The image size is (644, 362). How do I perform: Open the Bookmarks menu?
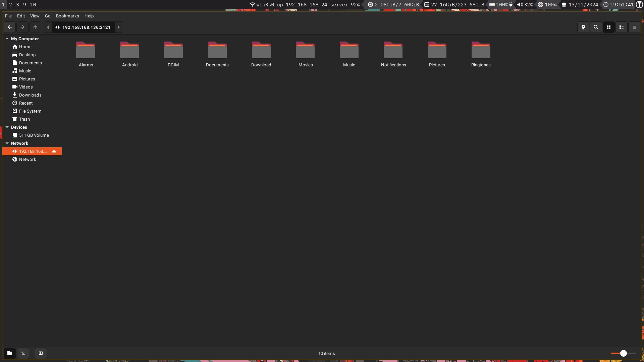click(67, 16)
